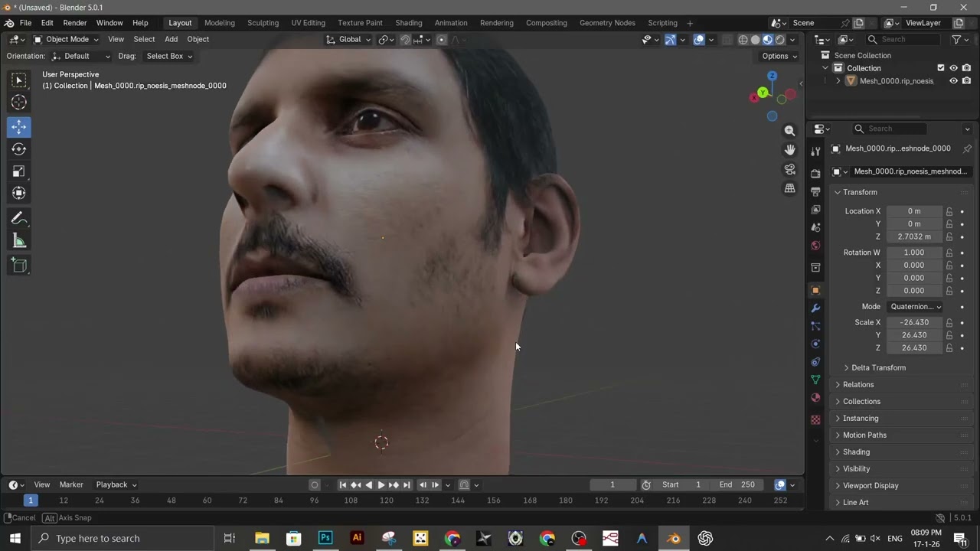Uncheck the Collection exclude checkbox
This screenshot has height=551, width=980.
pos(941,68)
